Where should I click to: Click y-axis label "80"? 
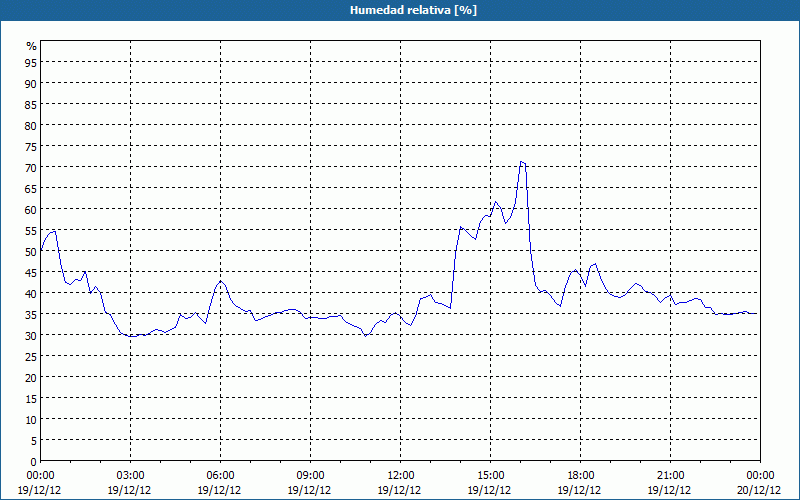(x=31, y=126)
